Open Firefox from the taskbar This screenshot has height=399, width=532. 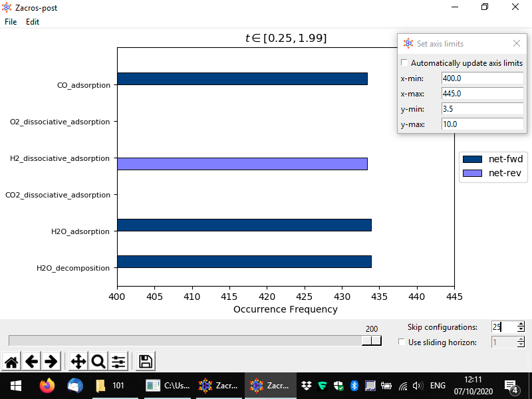[47, 386]
